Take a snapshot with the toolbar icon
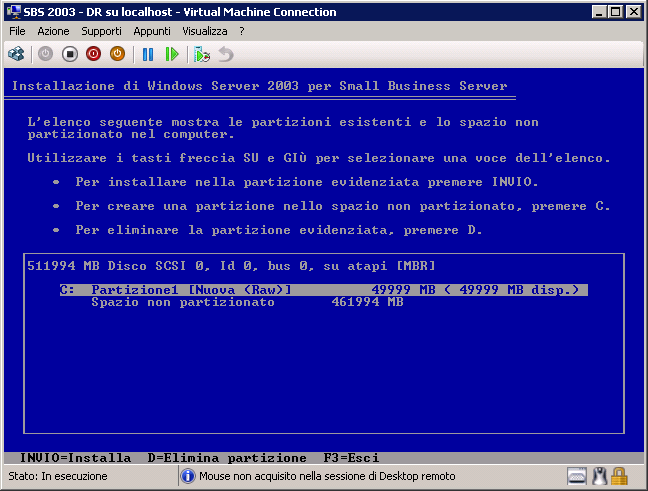This screenshot has height=491, width=648. pyautogui.click(x=202, y=54)
